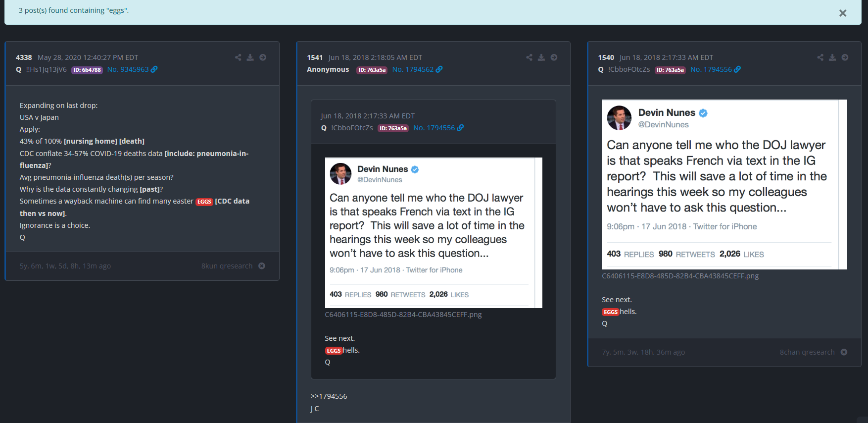
Task: Click the download icon on post 1541
Action: pos(541,57)
